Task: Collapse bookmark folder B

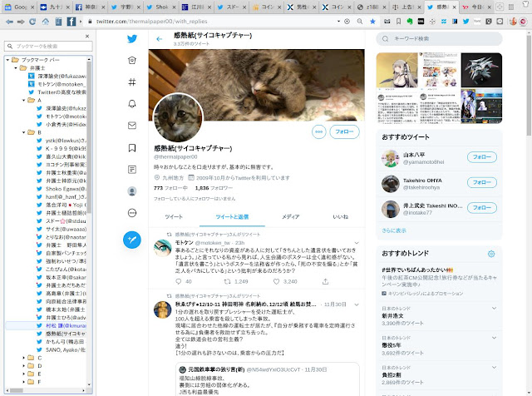Action: coord(24,132)
